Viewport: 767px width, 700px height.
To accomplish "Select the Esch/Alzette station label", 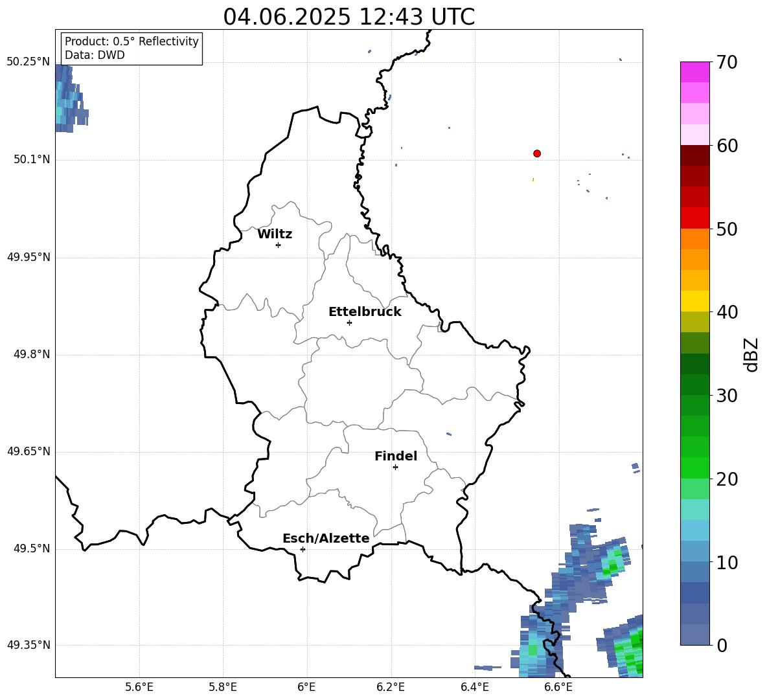I will pos(326,538).
